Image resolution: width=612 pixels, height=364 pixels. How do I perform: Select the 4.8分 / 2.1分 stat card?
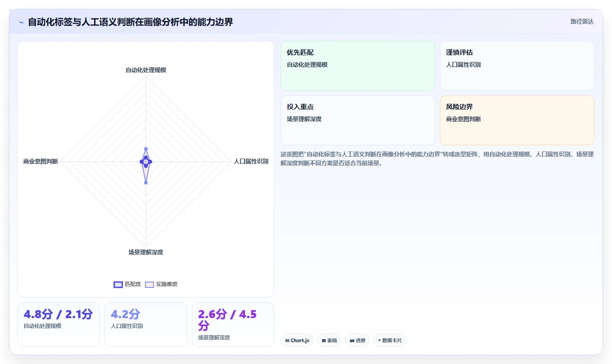coord(58,324)
